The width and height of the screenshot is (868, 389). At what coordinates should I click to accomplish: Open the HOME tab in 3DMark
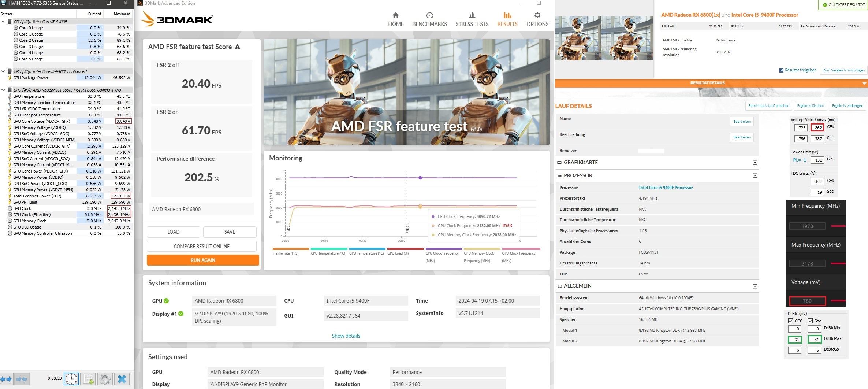pyautogui.click(x=396, y=19)
